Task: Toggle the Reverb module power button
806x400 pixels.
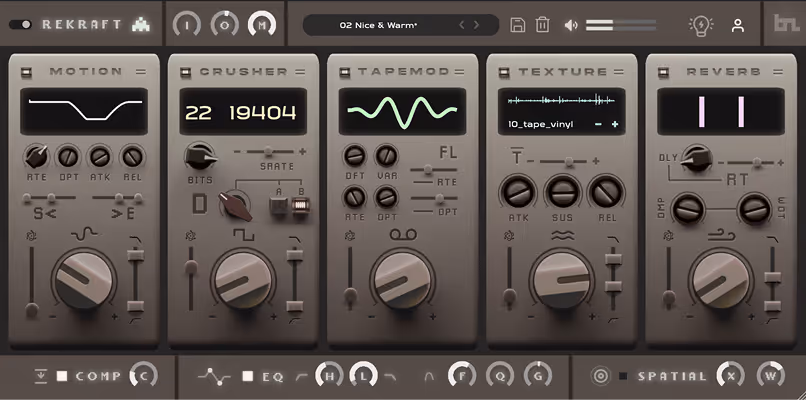Action: [x=664, y=72]
